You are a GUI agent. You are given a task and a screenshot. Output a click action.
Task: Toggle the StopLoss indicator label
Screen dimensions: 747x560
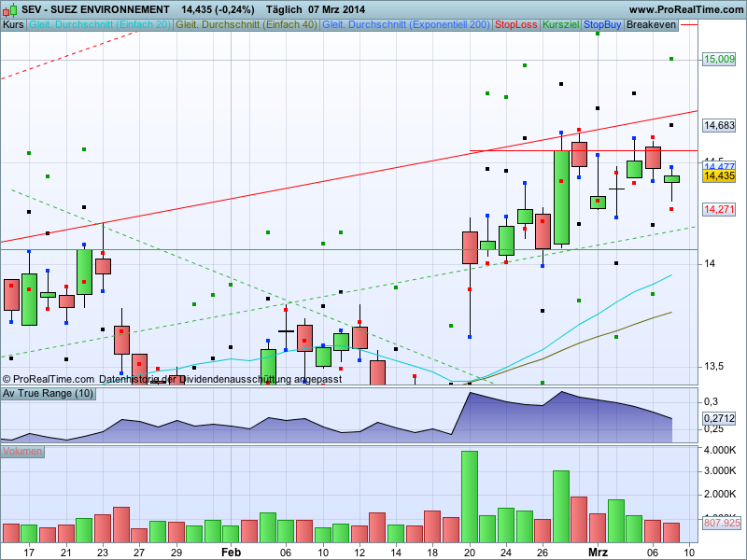(x=516, y=25)
